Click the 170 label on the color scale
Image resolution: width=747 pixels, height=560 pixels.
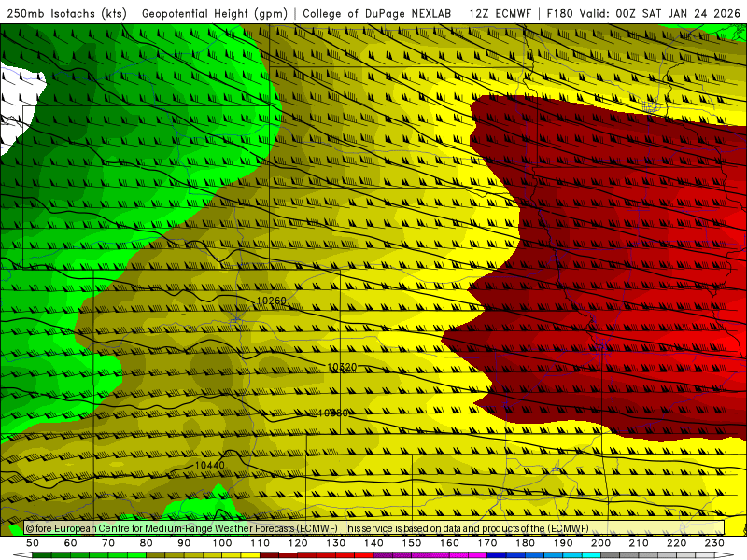(x=487, y=543)
